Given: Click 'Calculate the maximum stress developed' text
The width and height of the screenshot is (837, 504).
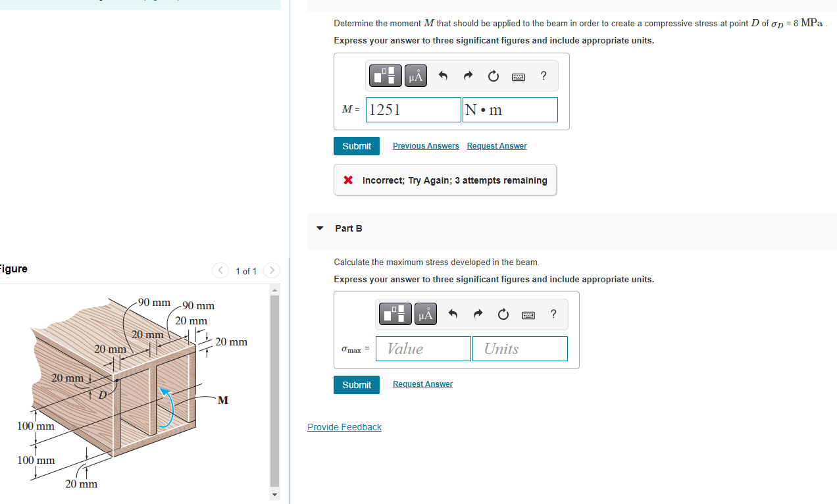Looking at the screenshot, I should (436, 262).
